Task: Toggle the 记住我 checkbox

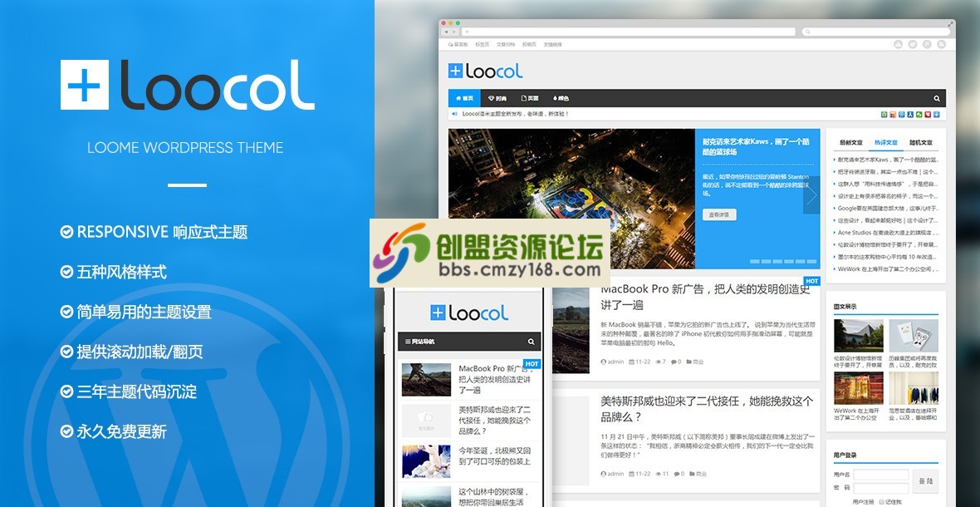Action: pyautogui.click(x=882, y=501)
